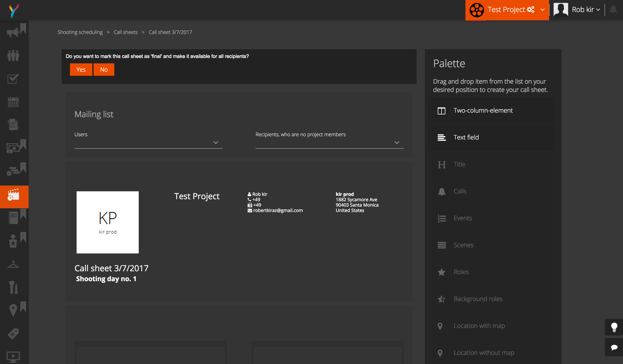Open the chat speech bubble button
Image resolution: width=623 pixels, height=364 pixels.
pos(614,347)
